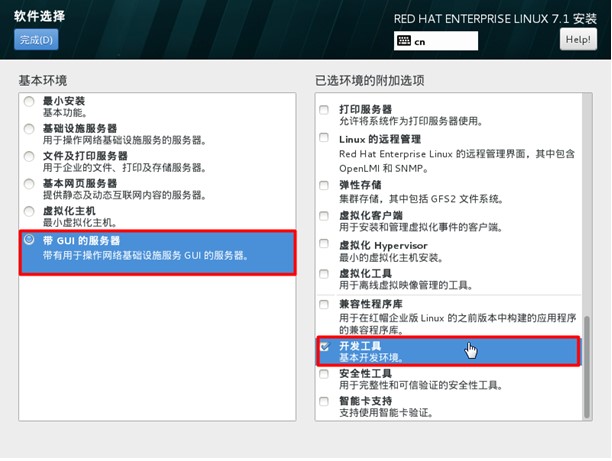
Task: Pick the 基本网页服务器 environment
Action: pos(29,185)
